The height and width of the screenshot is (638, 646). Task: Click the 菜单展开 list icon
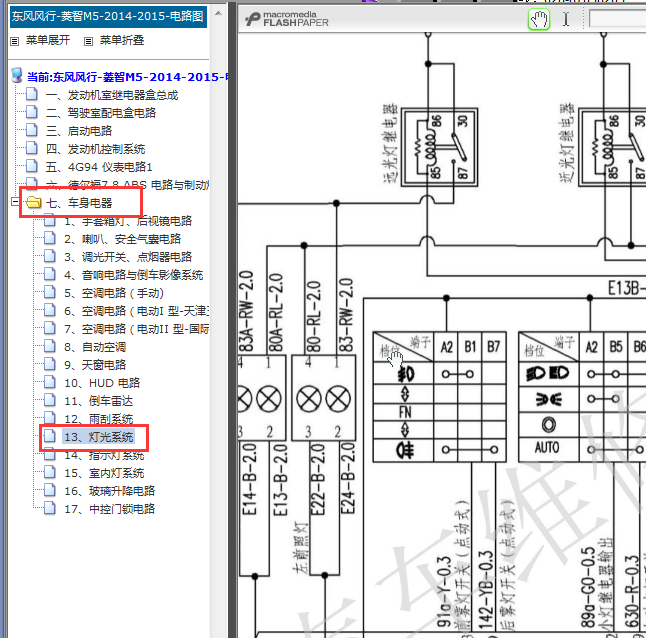tap(14, 41)
